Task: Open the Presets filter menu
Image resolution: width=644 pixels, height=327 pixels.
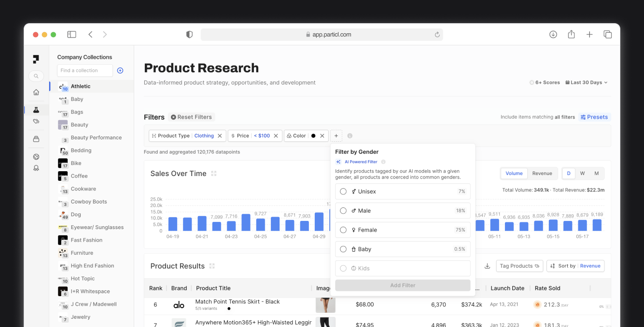Action: [x=594, y=117]
